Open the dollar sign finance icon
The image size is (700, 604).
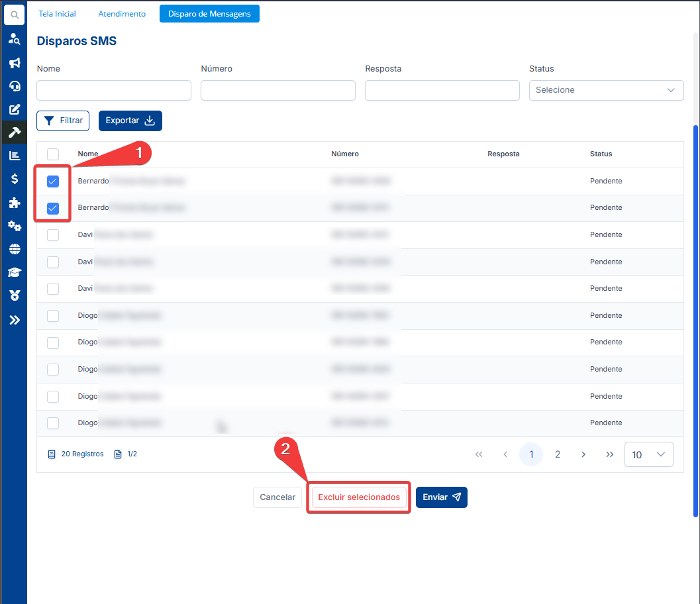click(x=15, y=179)
